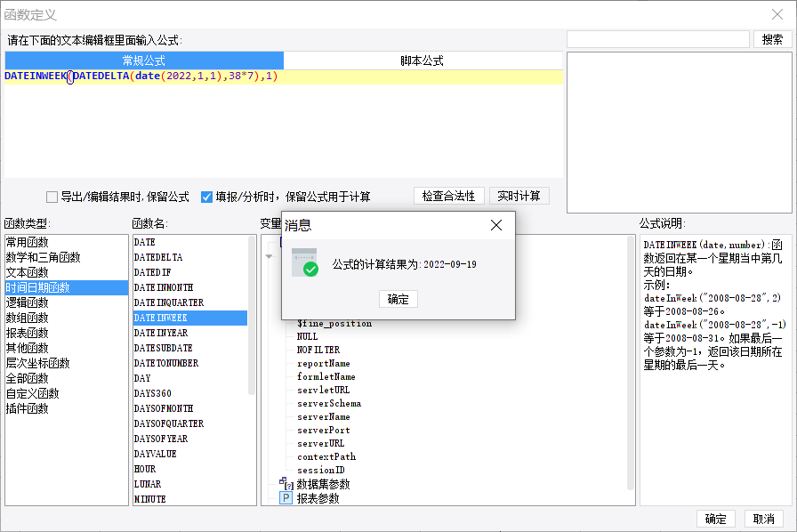This screenshot has height=532, width=797.
Task: Click the 数据集参数 tree icon
Action: 286,484
